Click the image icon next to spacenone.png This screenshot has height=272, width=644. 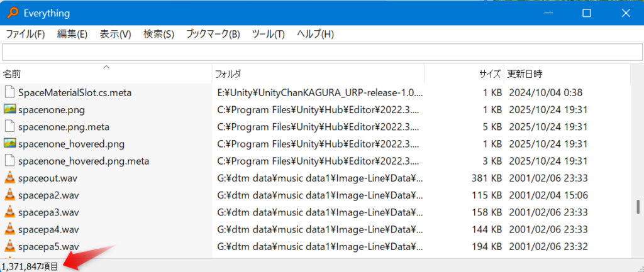[x=9, y=109]
